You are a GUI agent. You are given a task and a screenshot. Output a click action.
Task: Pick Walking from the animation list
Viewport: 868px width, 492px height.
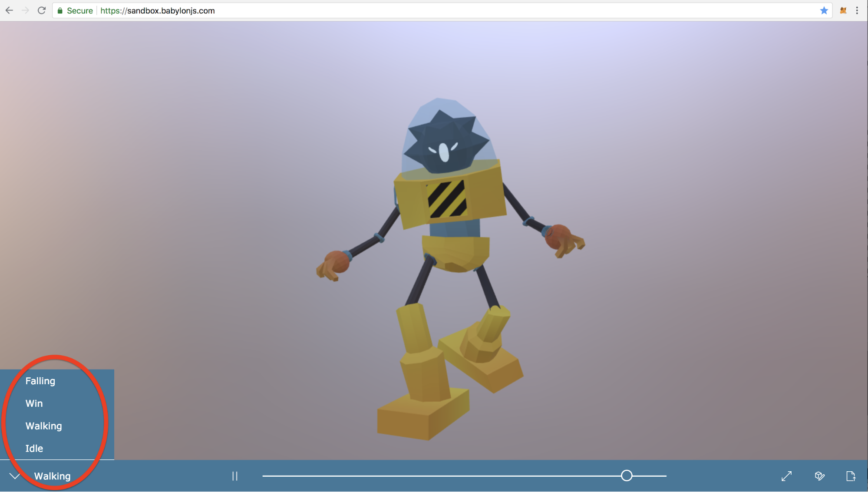point(43,426)
